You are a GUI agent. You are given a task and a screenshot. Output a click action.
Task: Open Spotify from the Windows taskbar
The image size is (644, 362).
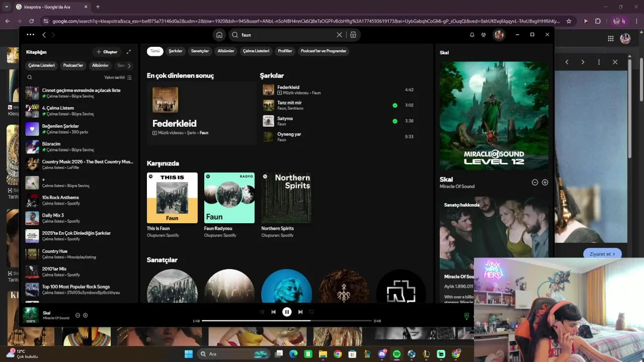point(396,354)
